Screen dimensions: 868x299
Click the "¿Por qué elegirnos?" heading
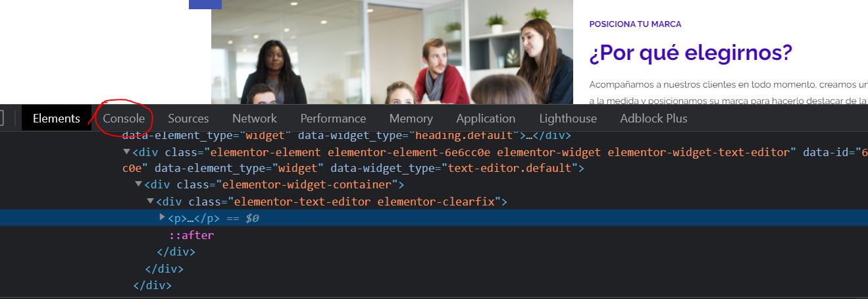[x=690, y=53]
